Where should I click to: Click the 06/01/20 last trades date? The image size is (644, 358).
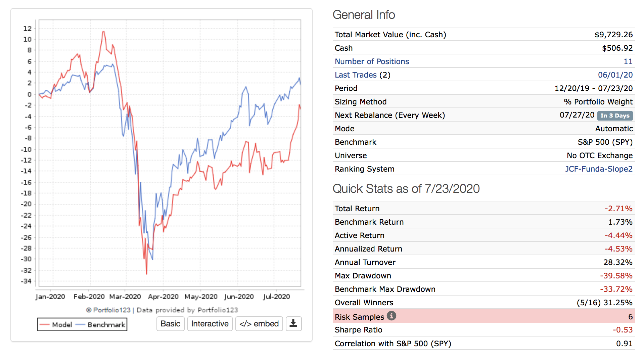click(615, 75)
